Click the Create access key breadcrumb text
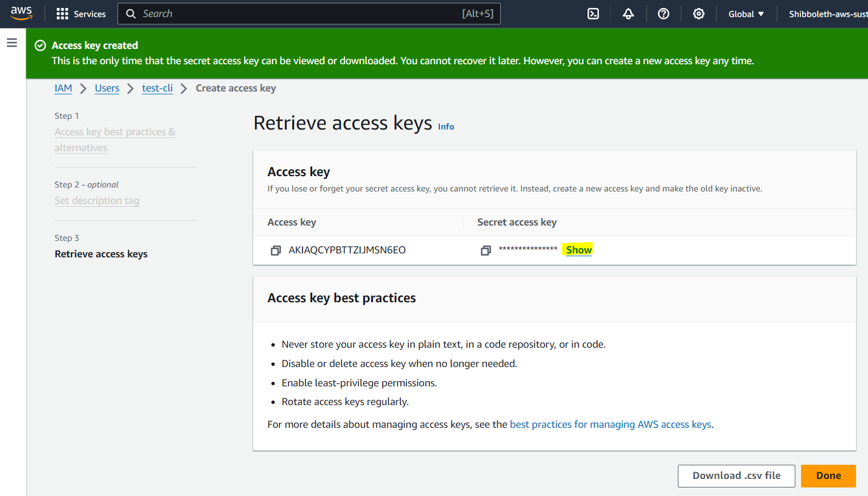Image resolution: width=868 pixels, height=496 pixels. (236, 88)
